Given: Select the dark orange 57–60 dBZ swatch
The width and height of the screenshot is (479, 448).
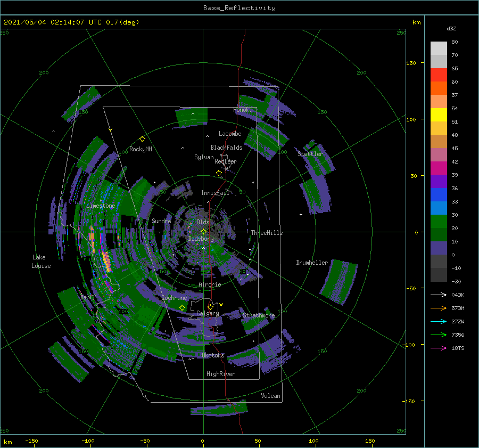Looking at the screenshot, I should pos(439,88).
